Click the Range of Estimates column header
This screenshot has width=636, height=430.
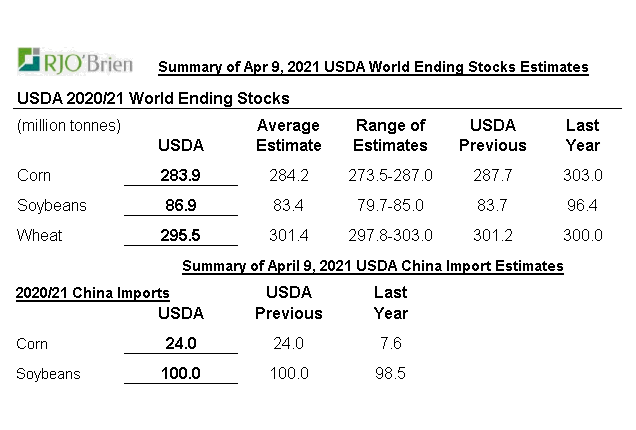click(x=390, y=135)
